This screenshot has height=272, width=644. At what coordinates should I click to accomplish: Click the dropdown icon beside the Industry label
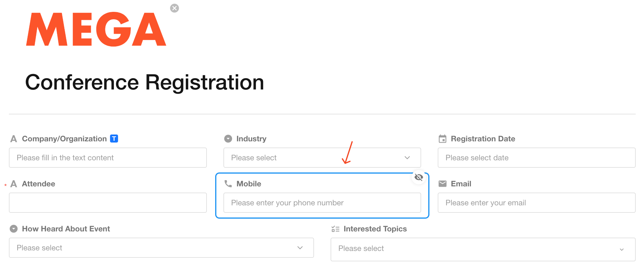point(228,139)
